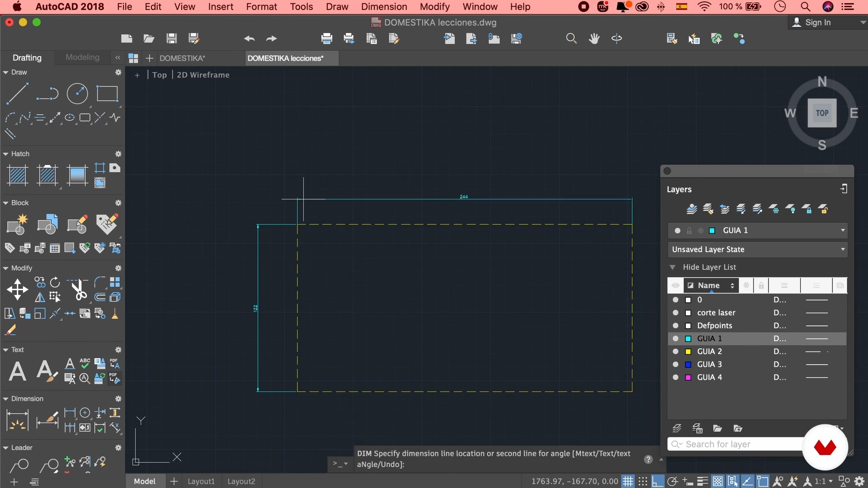This screenshot has height=488, width=868.
Task: Click TOP face of the ViewCube
Action: [822, 113]
